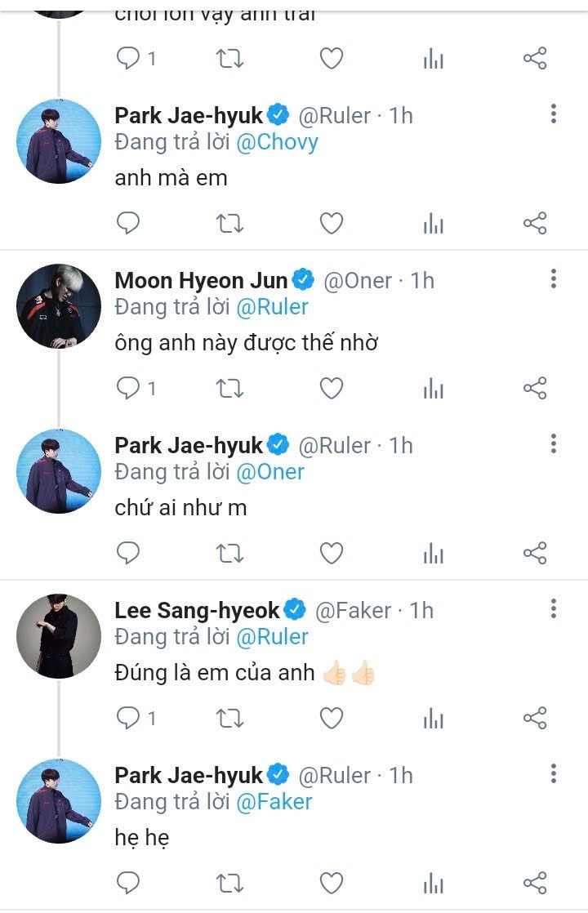
Task: Open the @Chovy mention link
Action: click(277, 142)
